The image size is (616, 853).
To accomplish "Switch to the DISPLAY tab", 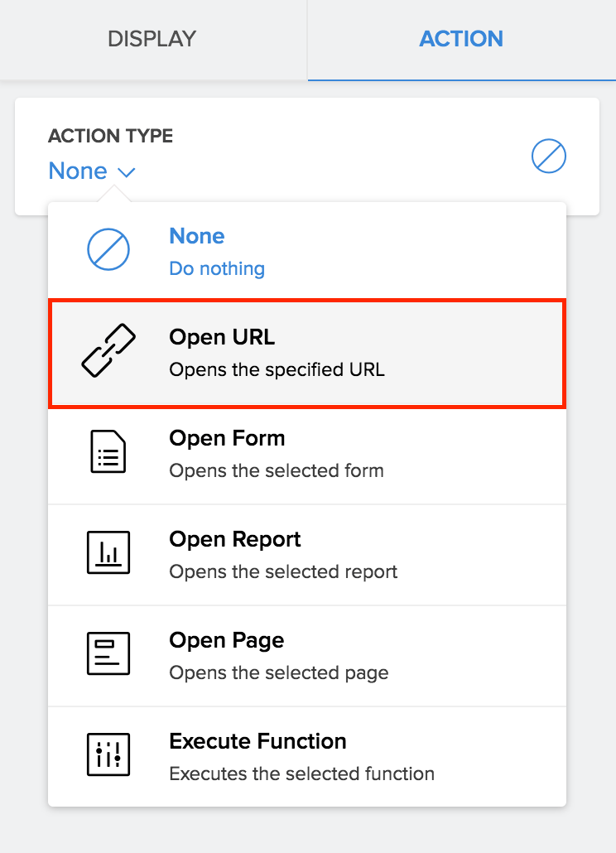I will pos(152,39).
